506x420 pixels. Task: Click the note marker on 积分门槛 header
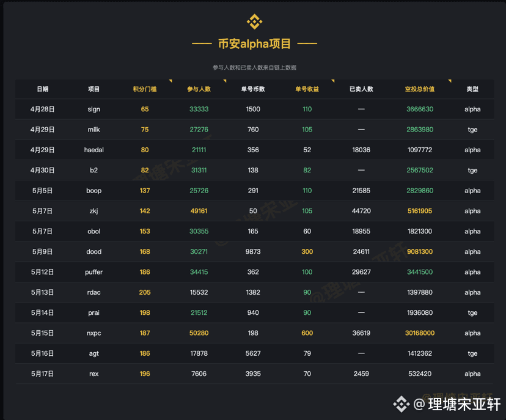click(170, 81)
